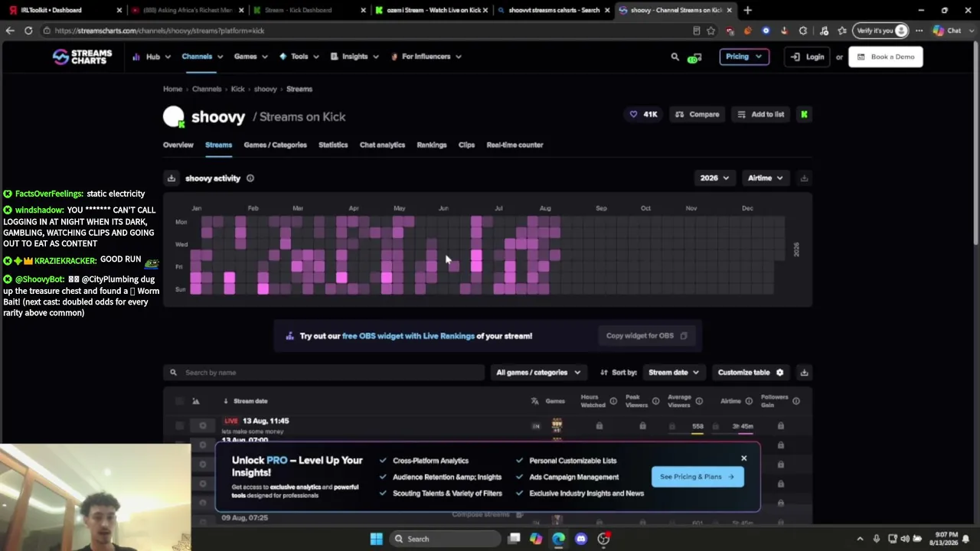This screenshot has width=980, height=551.
Task: Click the table export download icon
Action: (x=804, y=373)
